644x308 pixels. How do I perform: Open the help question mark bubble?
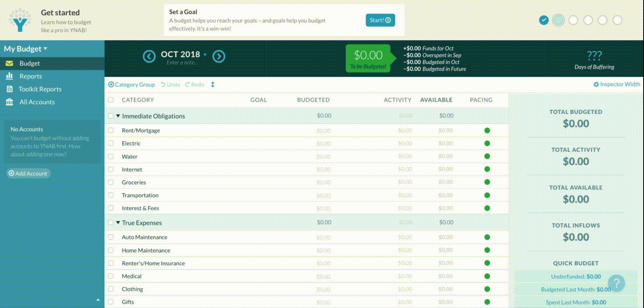(x=616, y=283)
